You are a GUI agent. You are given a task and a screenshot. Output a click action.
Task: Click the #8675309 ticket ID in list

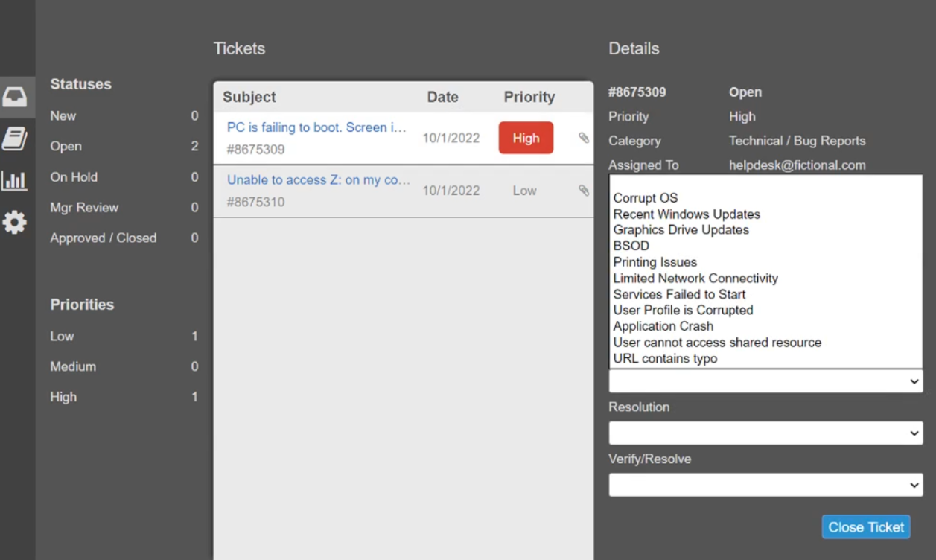click(255, 150)
